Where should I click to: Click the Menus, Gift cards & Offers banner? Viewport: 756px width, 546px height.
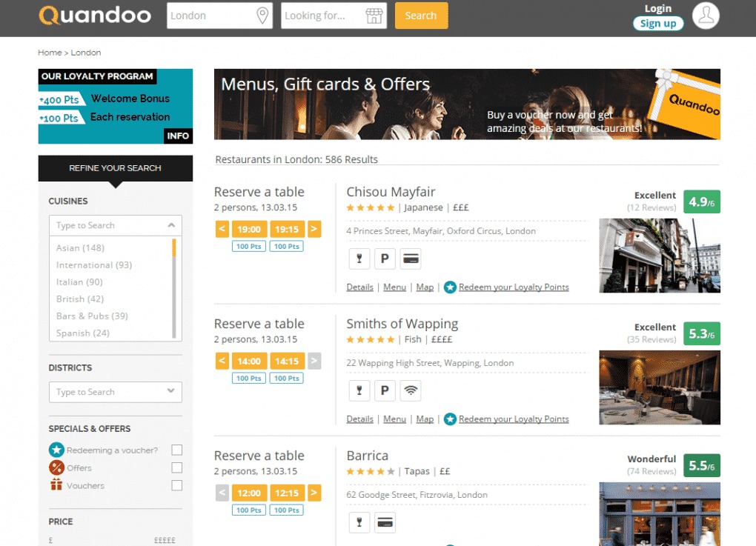(x=467, y=104)
